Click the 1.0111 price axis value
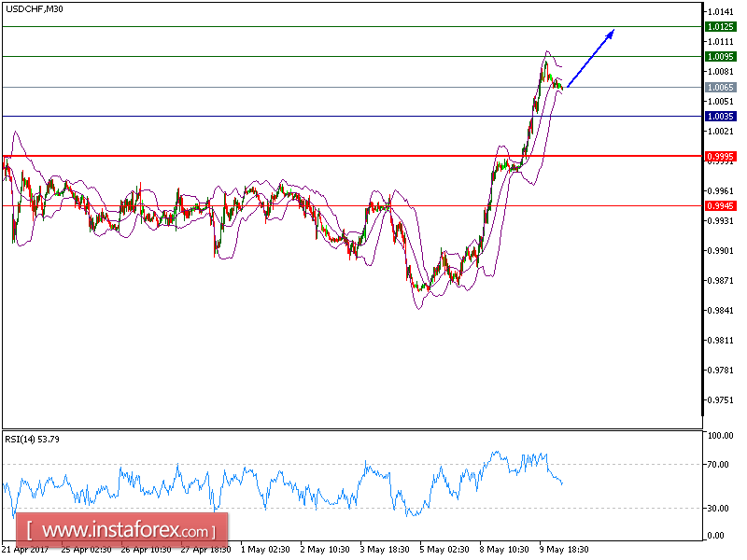 coord(720,42)
